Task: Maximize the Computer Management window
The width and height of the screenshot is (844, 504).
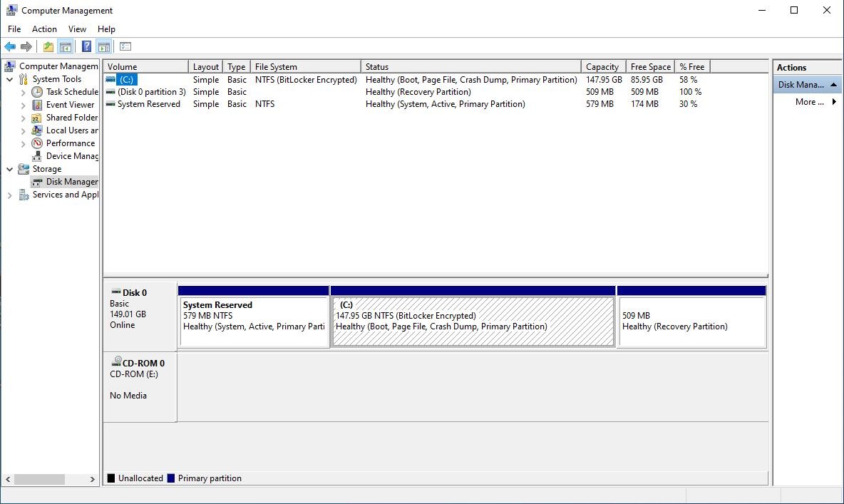Action: tap(794, 10)
